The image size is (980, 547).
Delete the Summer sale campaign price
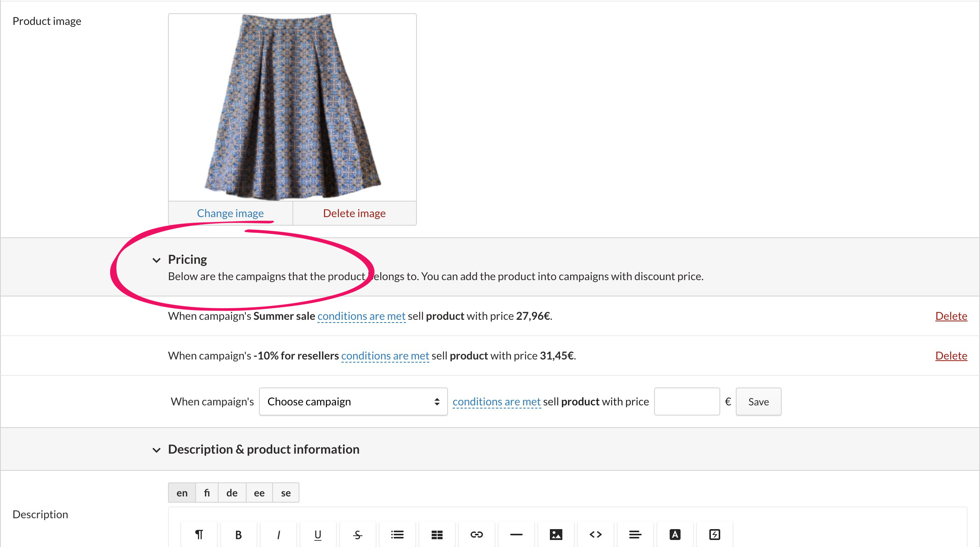(951, 316)
